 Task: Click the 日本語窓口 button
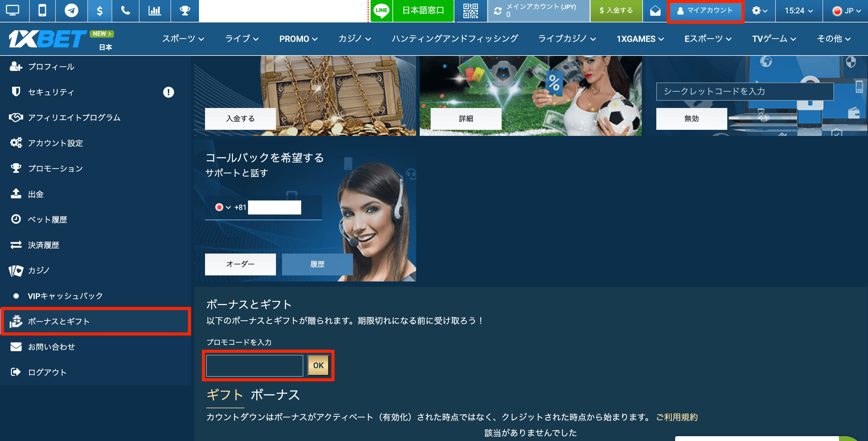click(x=423, y=10)
